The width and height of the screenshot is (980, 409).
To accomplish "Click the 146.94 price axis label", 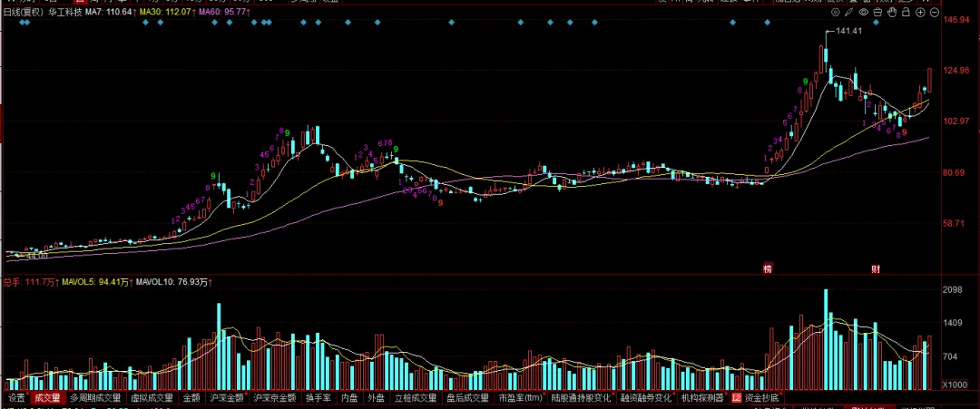I will point(956,20).
